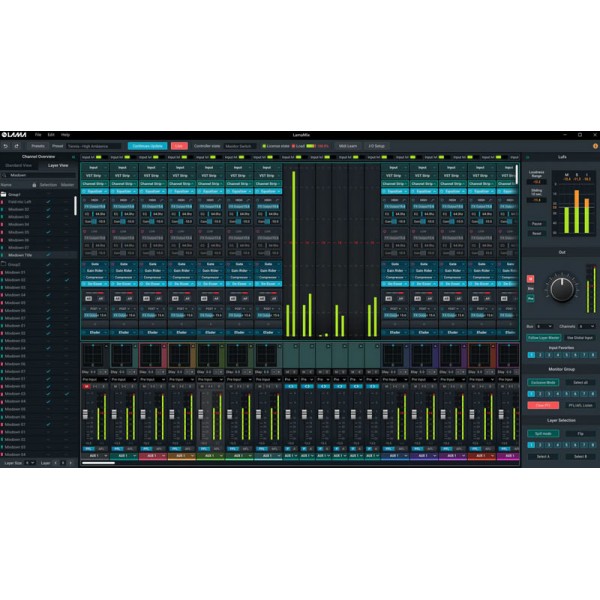The height and width of the screenshot is (600, 600).
Task: Select Monitor Group number 5
Action: click(566, 394)
